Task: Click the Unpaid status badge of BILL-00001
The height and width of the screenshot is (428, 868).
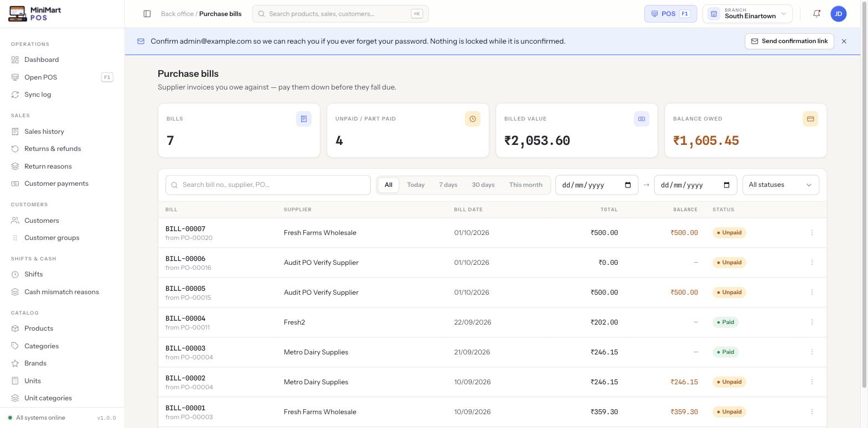Action: [730, 412]
